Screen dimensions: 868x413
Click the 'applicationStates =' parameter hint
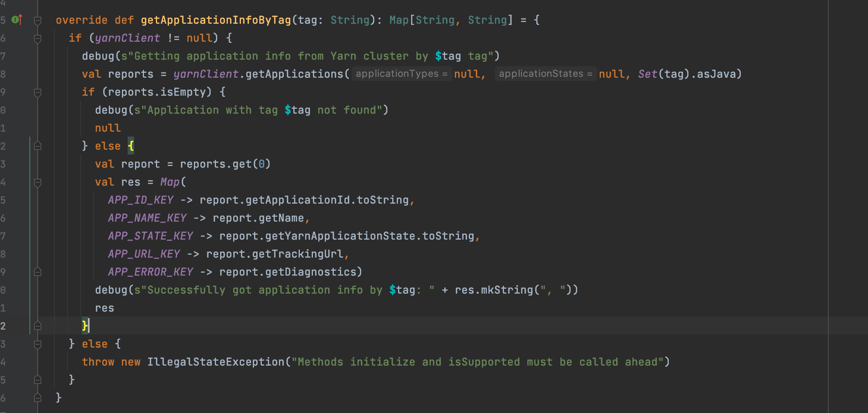[x=546, y=74]
